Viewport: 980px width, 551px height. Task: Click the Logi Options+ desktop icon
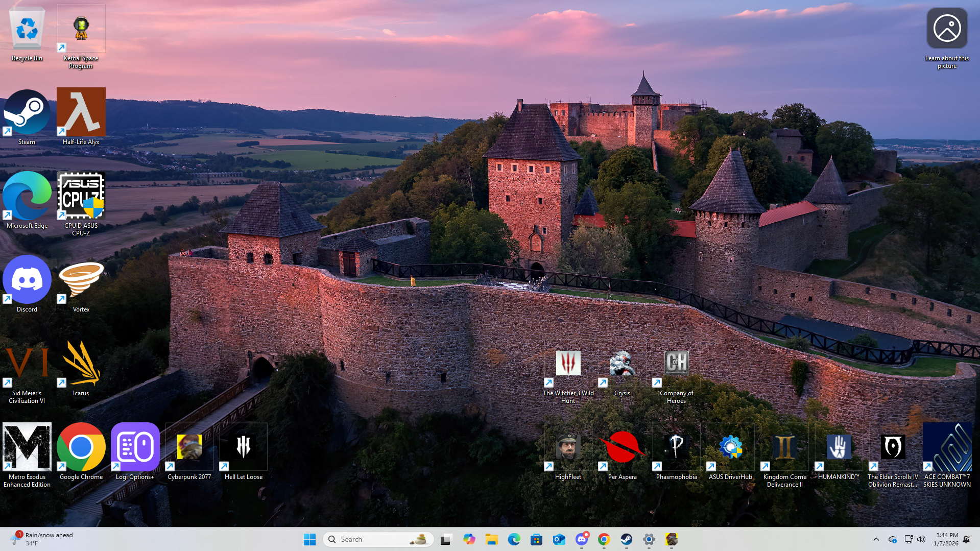tap(135, 448)
